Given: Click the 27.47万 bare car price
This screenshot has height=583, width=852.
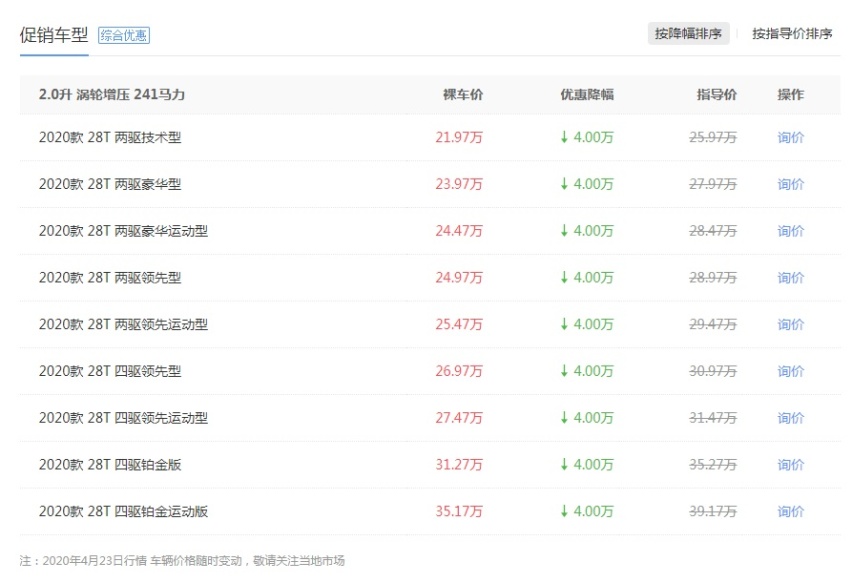Looking at the screenshot, I should pyautogui.click(x=459, y=418).
